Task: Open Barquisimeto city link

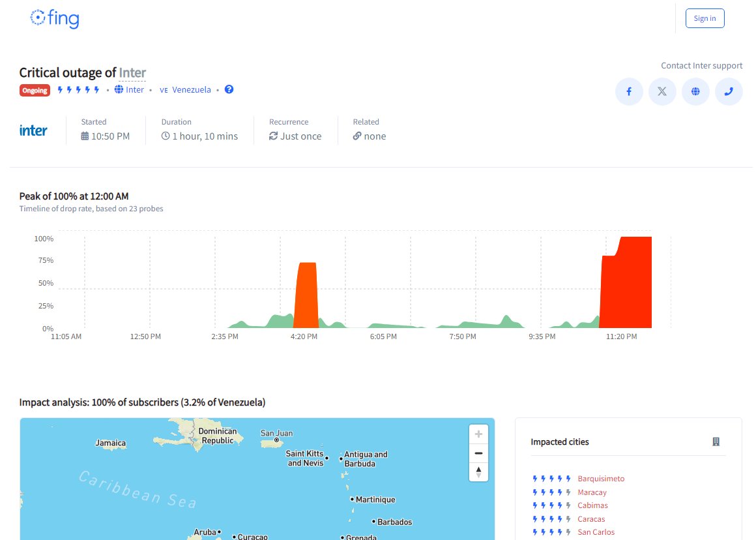Action: (601, 479)
